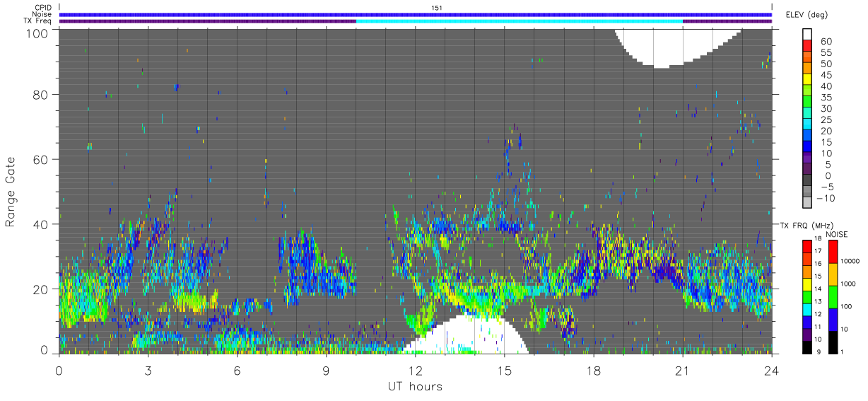Pick the yellow segment of the ELEV color bar
This screenshot has width=868, height=401.
[807, 79]
